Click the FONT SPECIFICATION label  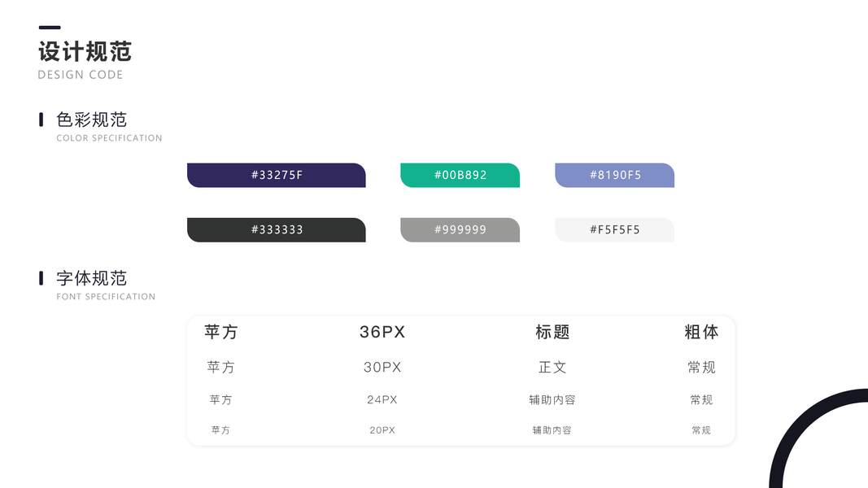106,297
